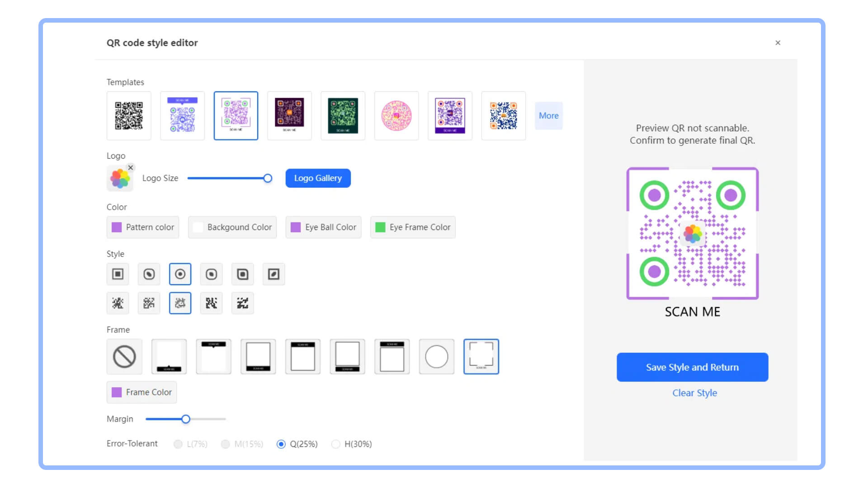The image size is (868, 488).
Task: Select frame with separate bottom label
Action: click(x=347, y=357)
